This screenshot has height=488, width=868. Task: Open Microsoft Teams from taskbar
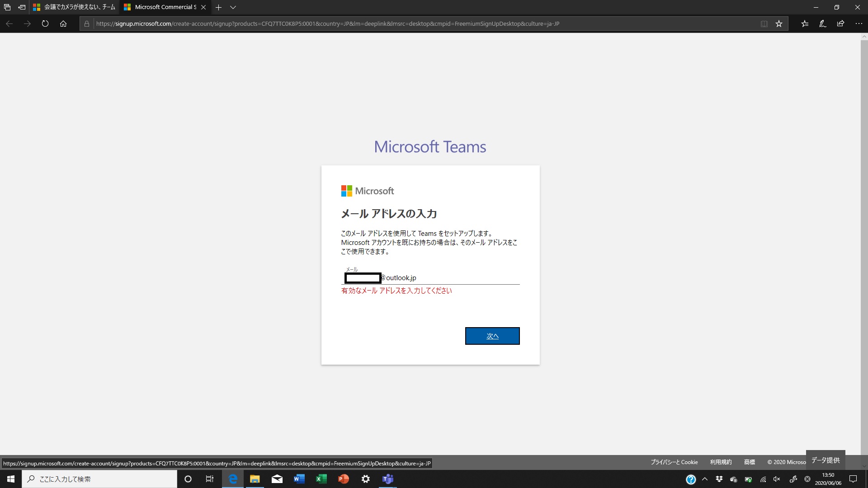click(388, 479)
